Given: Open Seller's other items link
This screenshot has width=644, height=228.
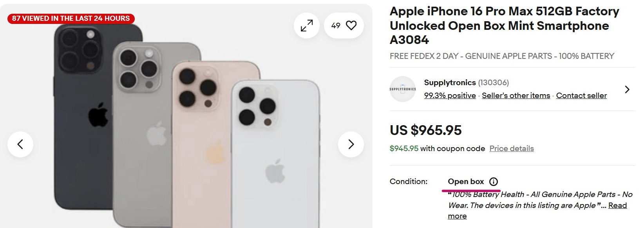Looking at the screenshot, I should [x=516, y=96].
